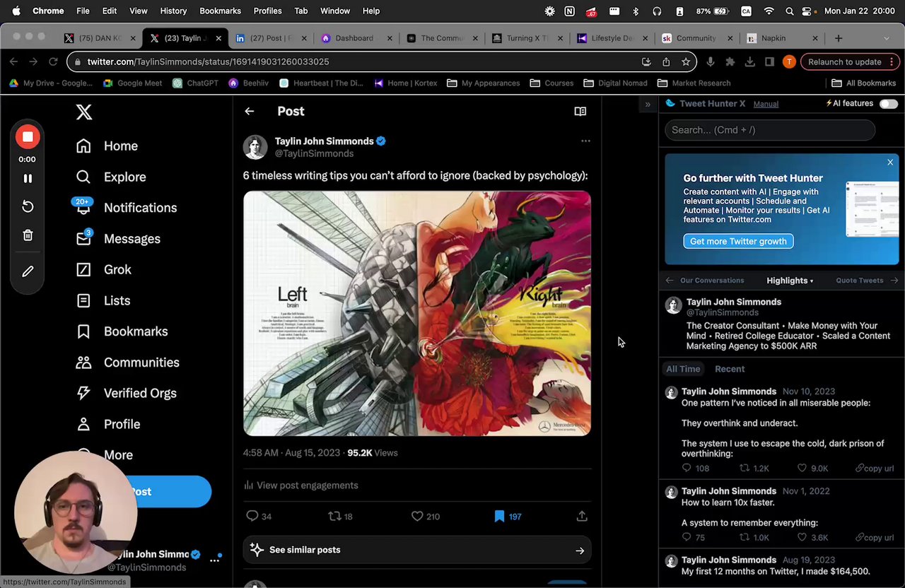Expand the Highlights dropdown

(790, 281)
